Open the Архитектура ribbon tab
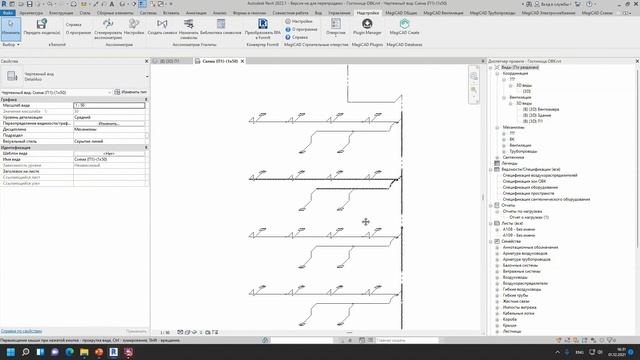This screenshot has width=640, height=360. coord(31,13)
